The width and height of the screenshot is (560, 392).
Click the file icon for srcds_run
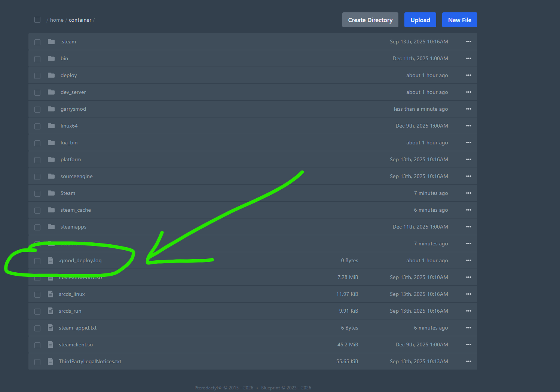(x=51, y=311)
